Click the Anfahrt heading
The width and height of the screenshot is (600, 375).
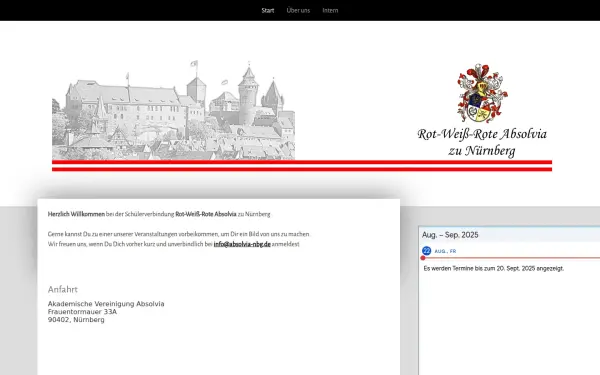click(x=63, y=290)
